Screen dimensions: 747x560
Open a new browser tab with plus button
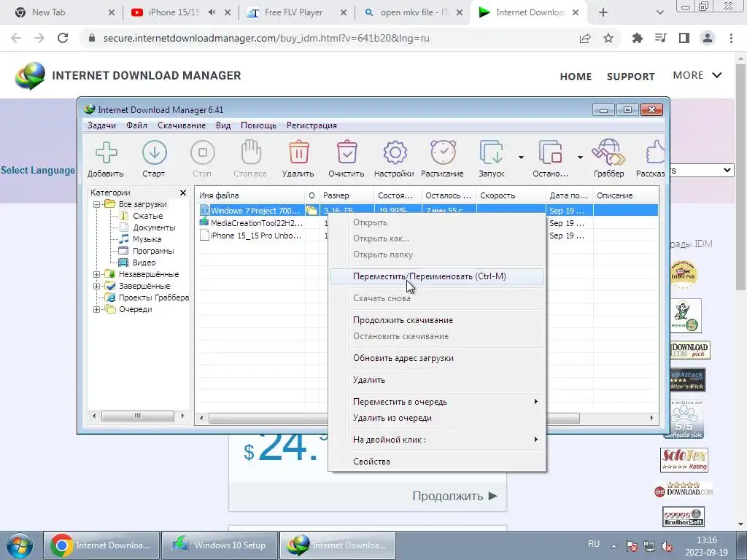click(603, 12)
